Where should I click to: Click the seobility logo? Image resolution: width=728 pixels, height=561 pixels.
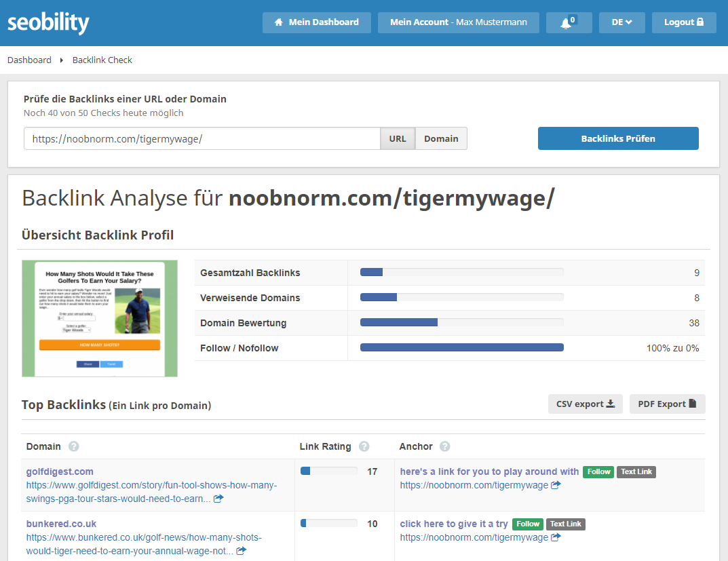pos(48,23)
